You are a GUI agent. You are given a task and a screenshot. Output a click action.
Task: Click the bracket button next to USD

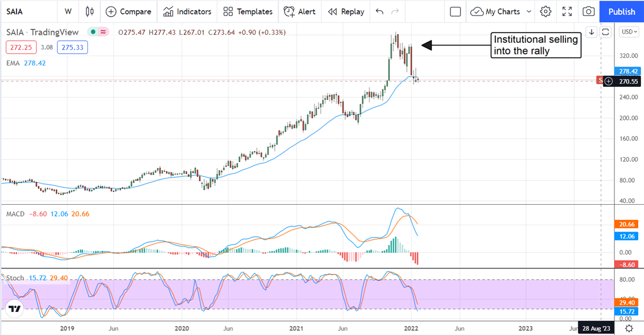click(606, 32)
